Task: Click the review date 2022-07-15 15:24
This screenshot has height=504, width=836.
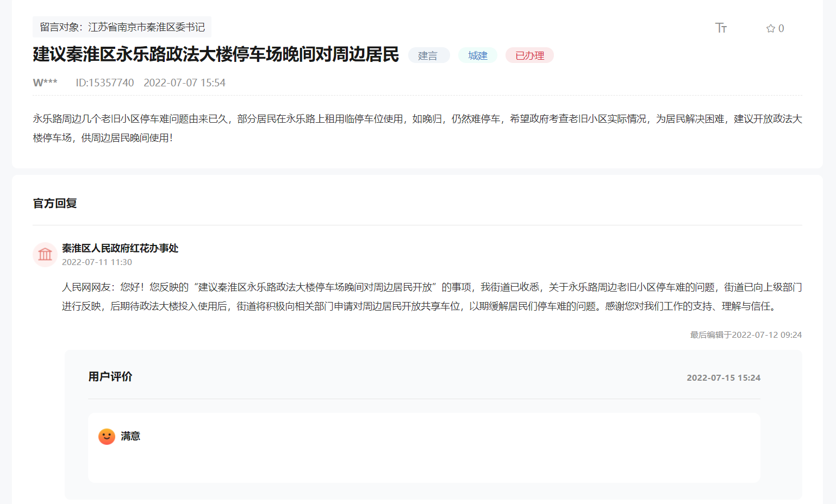Action: [x=723, y=377]
